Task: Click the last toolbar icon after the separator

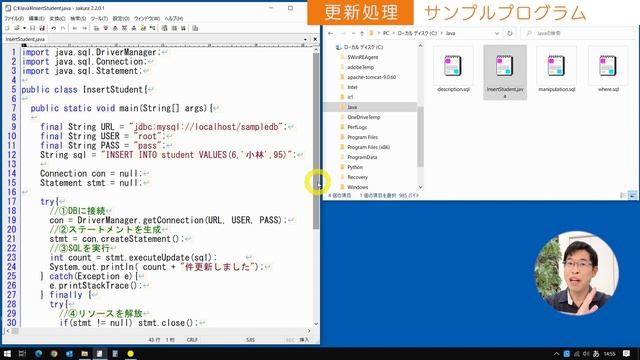Action: (x=195, y=28)
